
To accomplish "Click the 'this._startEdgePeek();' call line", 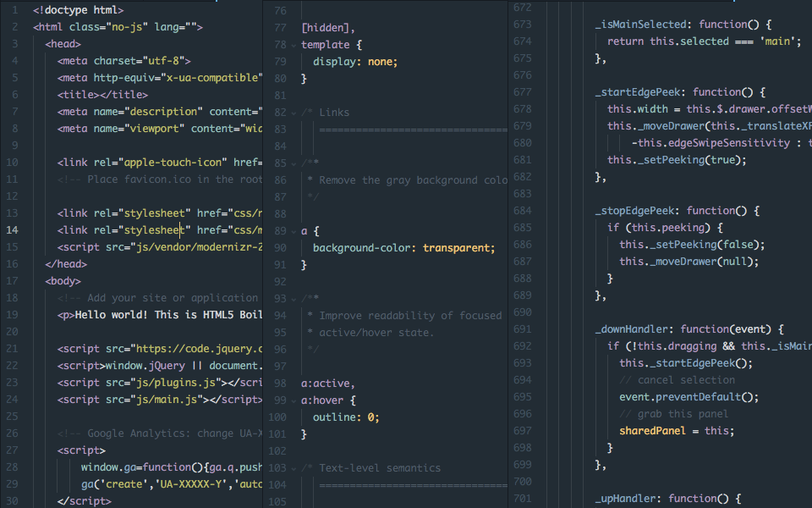I will click(x=686, y=363).
